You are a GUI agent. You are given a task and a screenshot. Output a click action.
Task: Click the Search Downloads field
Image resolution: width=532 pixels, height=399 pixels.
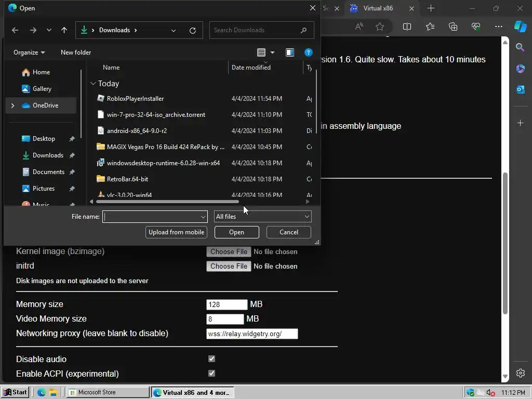click(x=262, y=30)
